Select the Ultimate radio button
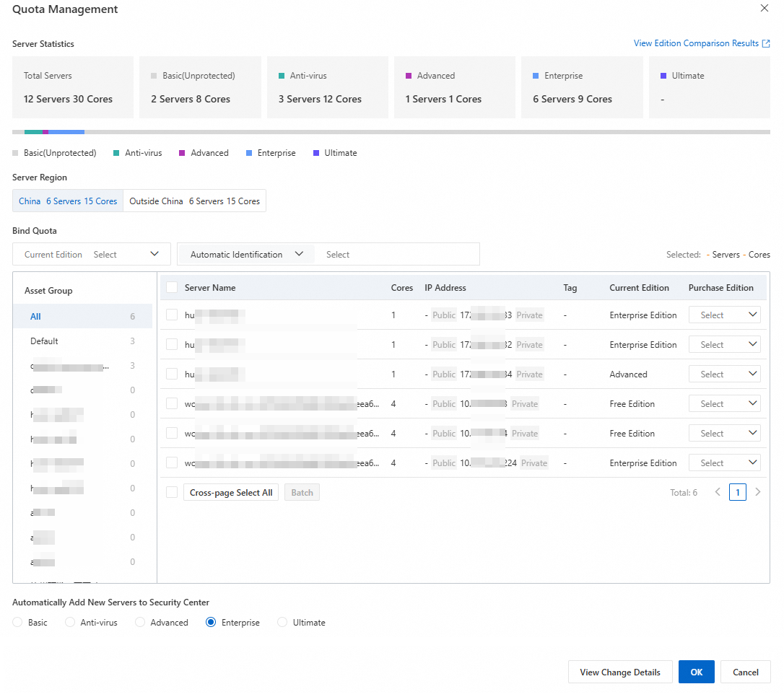 click(282, 623)
